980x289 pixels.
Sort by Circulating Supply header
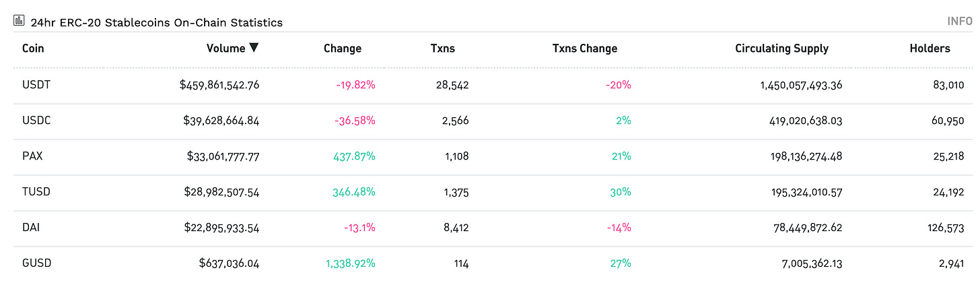[781, 49]
